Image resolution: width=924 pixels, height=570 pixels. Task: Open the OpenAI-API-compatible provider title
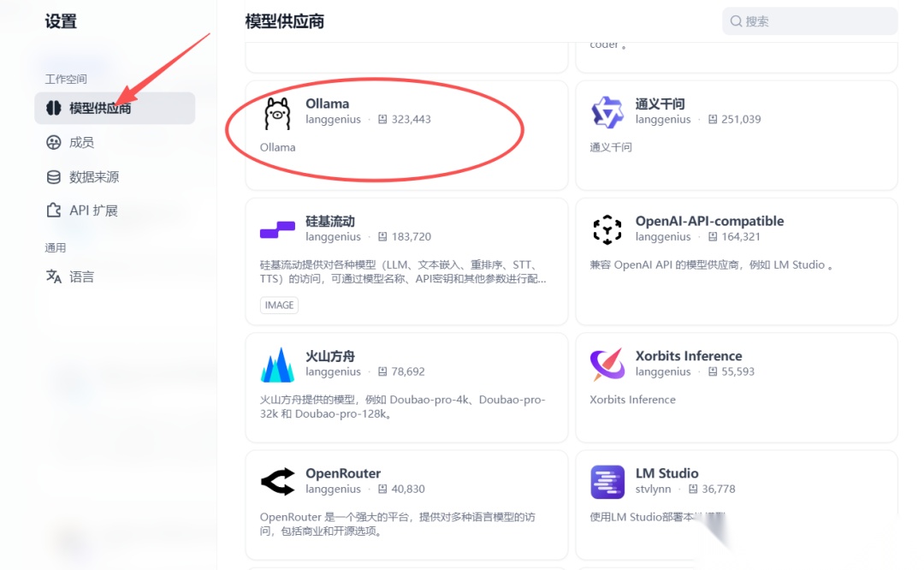tap(709, 221)
